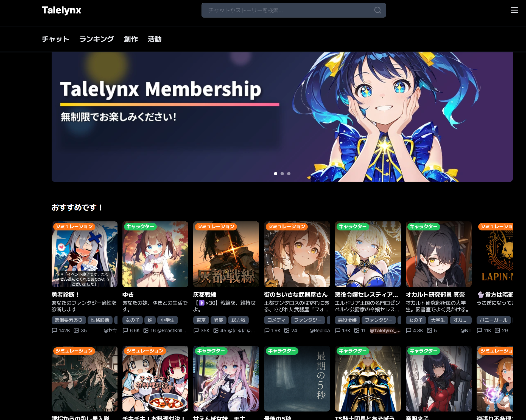Select the second carousel indicator dot

pyautogui.click(x=282, y=173)
